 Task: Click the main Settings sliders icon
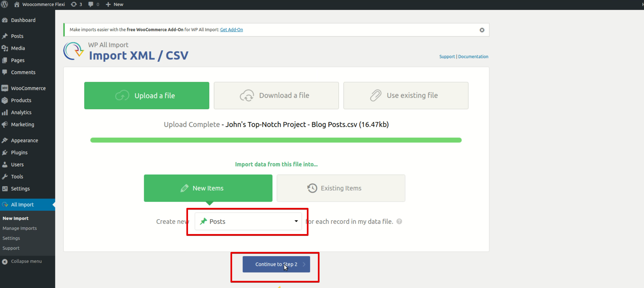tap(5, 189)
